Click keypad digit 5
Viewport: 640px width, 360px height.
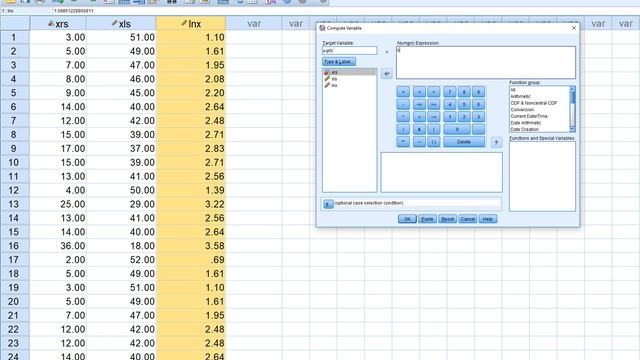point(464,104)
